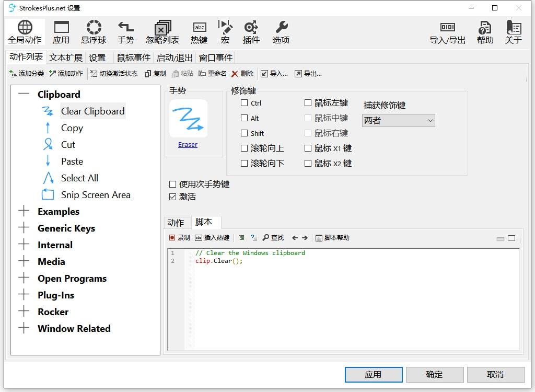Enable the Ctrl modifier checkbox
The height and width of the screenshot is (392, 535).
pos(243,103)
